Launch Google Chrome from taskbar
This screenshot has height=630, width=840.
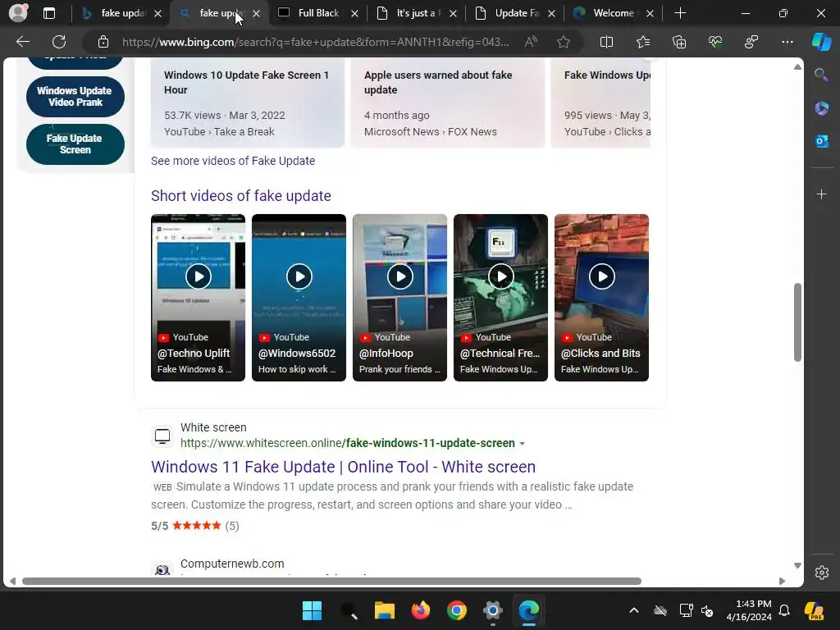[456, 610]
